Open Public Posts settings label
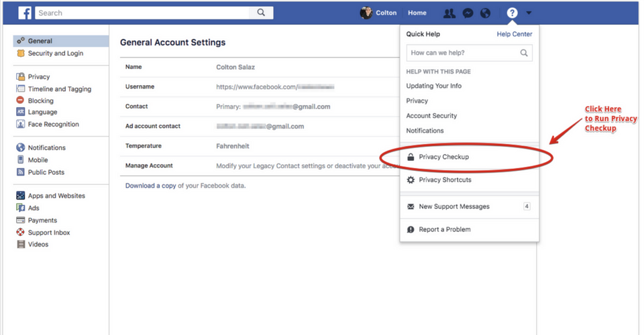This screenshot has width=644, height=335. pyautogui.click(x=46, y=172)
